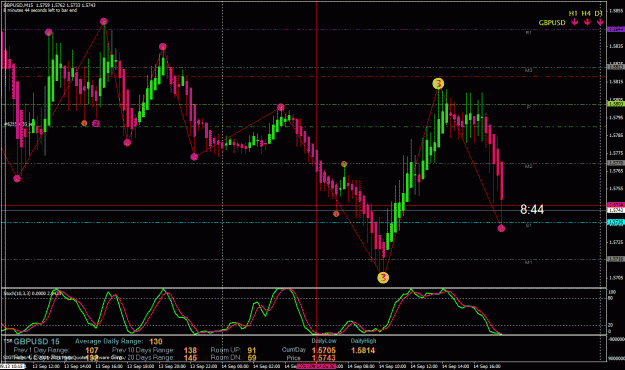Click the 13 Sep 20:00 time axis label

(x=172, y=366)
